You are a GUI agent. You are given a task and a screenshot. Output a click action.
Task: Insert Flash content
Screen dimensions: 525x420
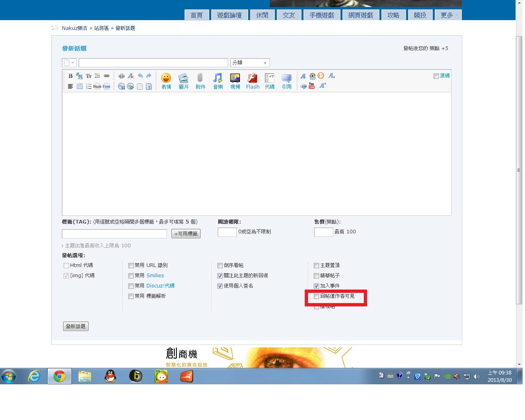[253, 81]
